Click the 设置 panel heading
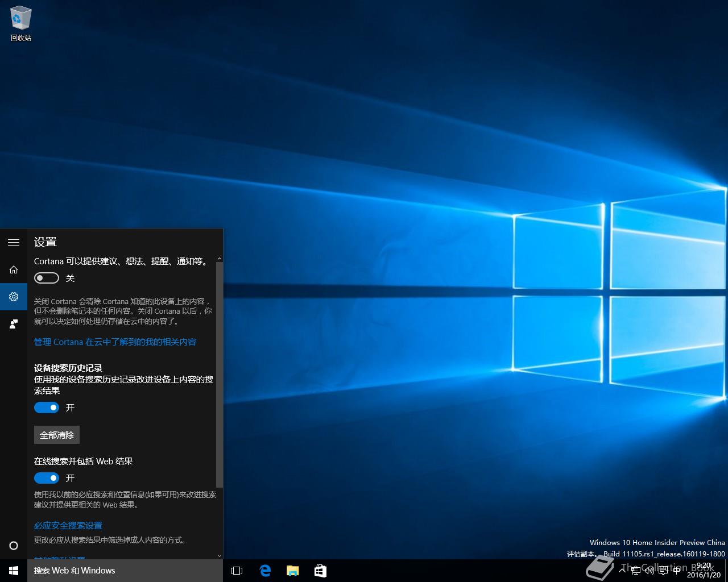Screen dimensions: 728x582 tap(45, 242)
